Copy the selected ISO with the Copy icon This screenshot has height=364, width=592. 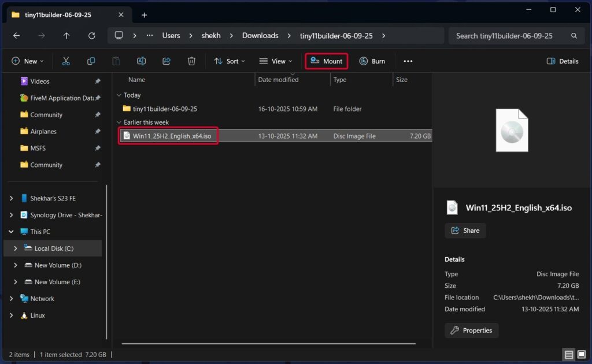tap(91, 61)
